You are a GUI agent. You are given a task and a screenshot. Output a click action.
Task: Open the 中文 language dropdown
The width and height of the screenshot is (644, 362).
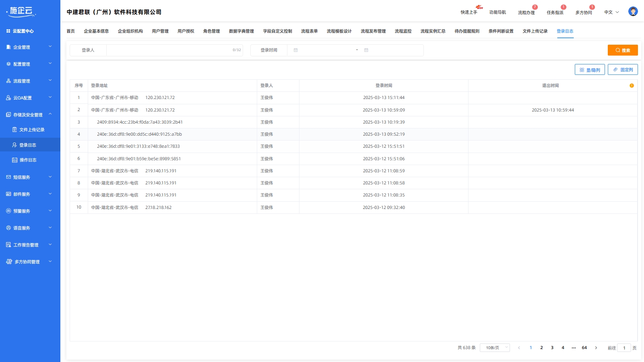pos(611,12)
